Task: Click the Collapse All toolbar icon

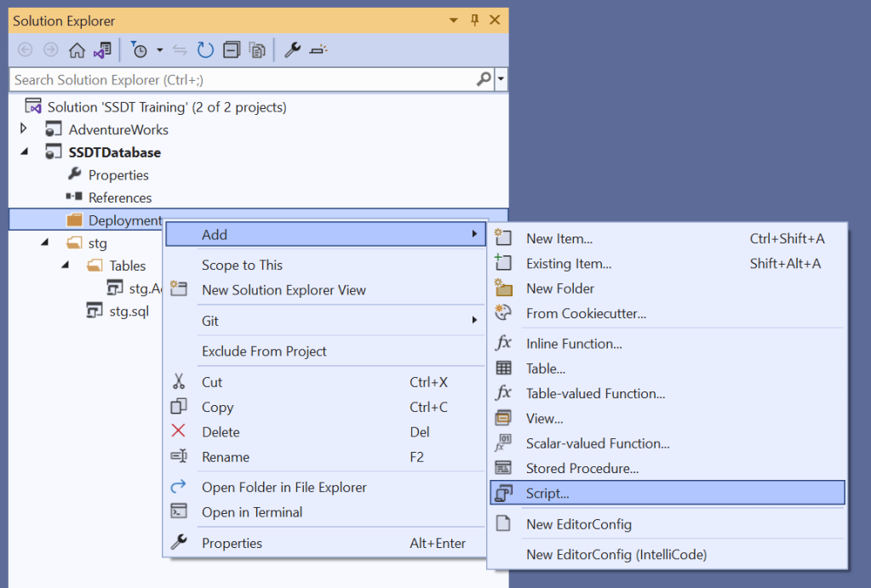Action: [231, 50]
